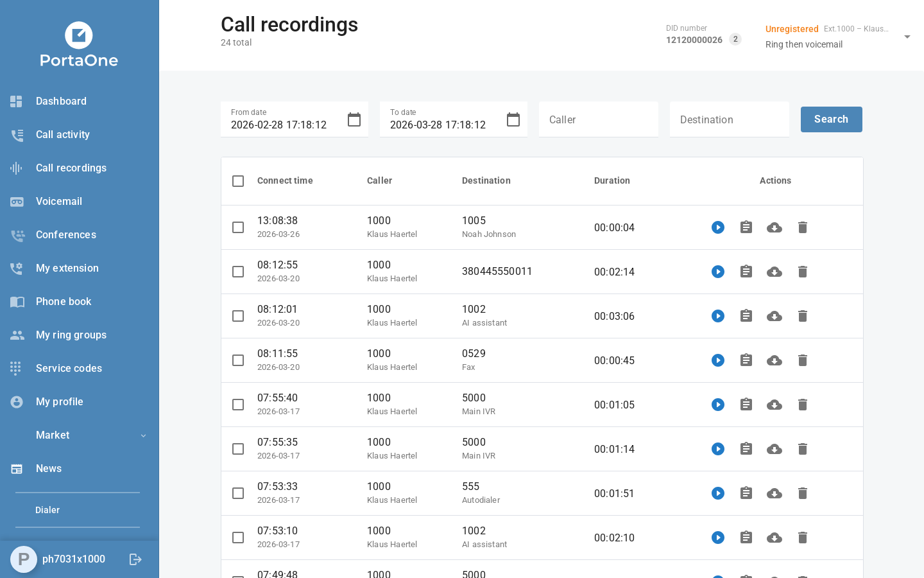Open the extension status dropdown arrow
Screen dimensions: 924x578
coord(907,37)
